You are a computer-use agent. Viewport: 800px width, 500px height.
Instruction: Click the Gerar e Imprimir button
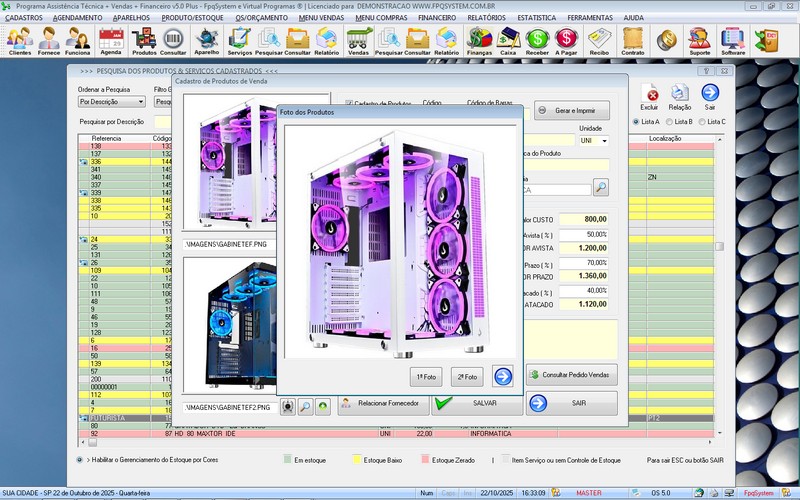572,110
